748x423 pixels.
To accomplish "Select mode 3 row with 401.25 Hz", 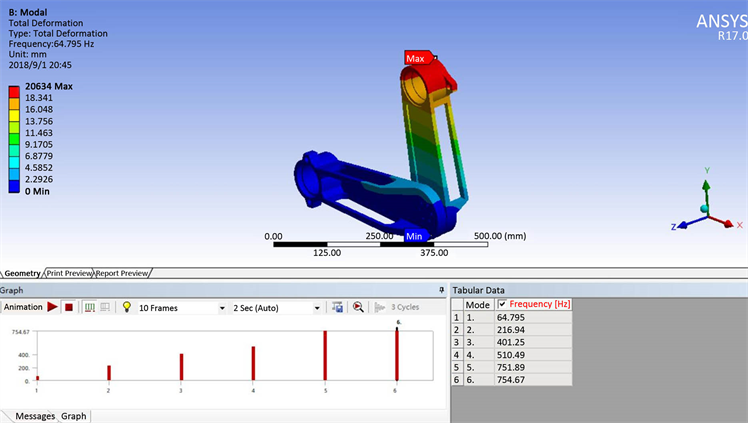I will pos(510,341).
